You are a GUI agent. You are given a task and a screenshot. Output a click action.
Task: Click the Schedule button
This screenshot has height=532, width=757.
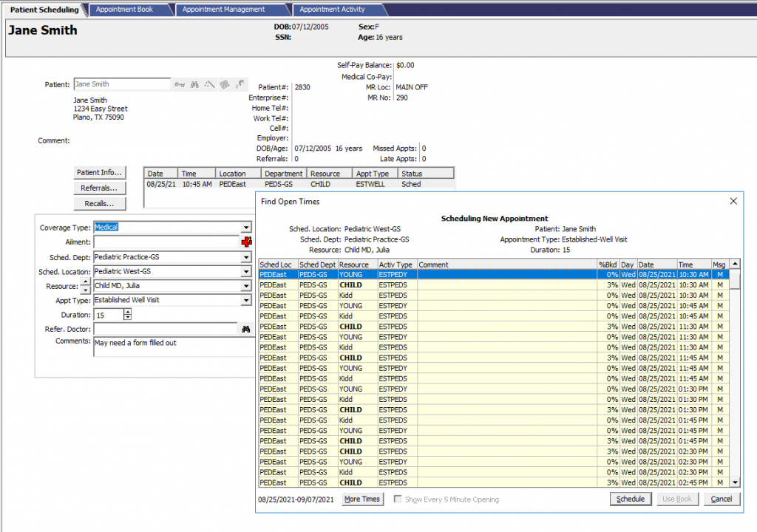[x=631, y=499]
